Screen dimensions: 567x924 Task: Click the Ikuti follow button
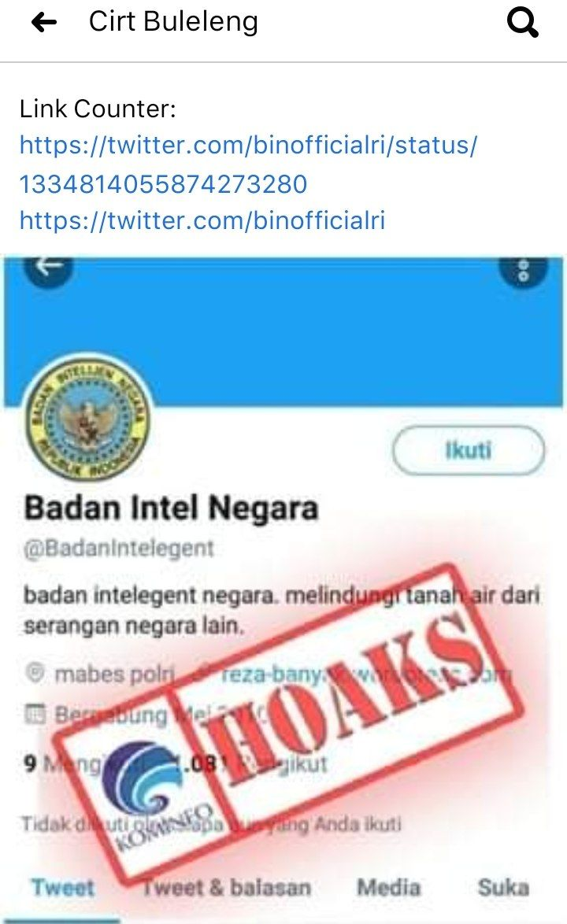click(x=469, y=450)
